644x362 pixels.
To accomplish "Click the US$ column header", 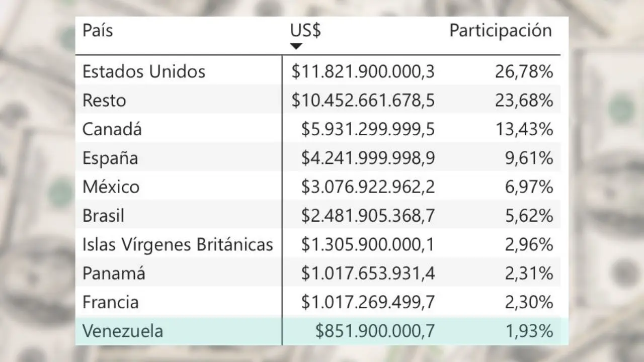I will (305, 31).
